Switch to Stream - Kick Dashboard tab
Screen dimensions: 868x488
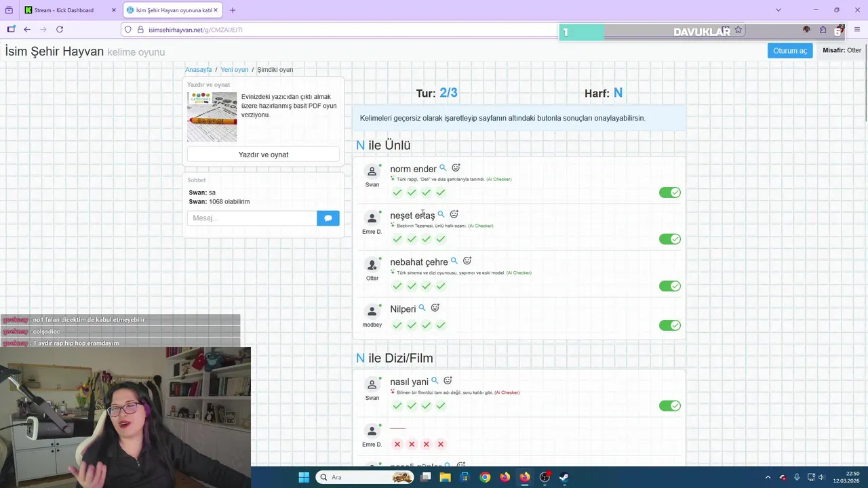coord(70,10)
